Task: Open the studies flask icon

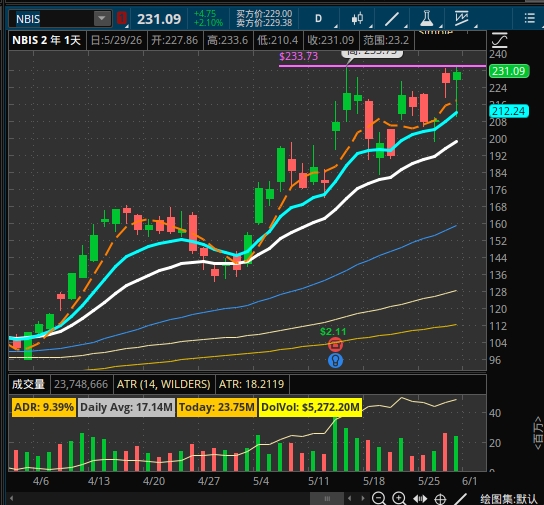Action: coord(426,18)
